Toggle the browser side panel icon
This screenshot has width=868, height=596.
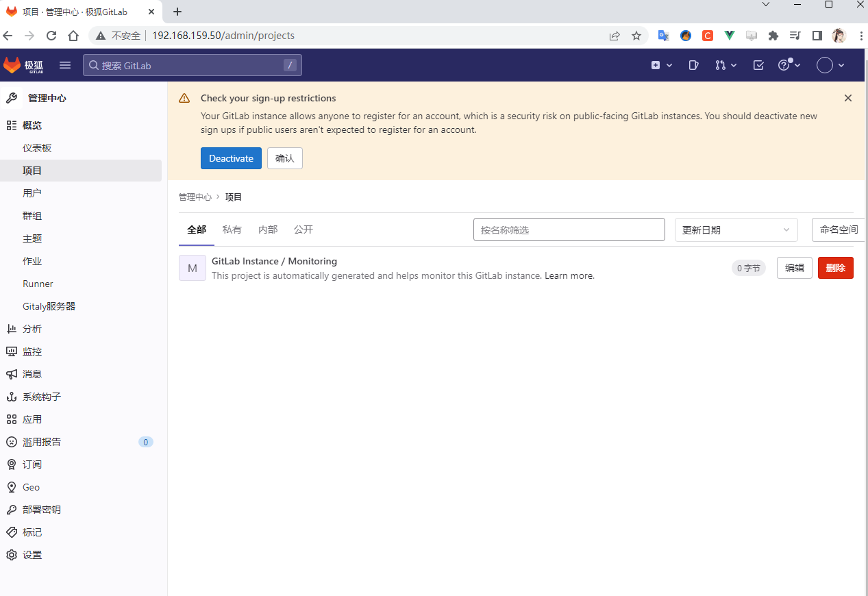[817, 36]
